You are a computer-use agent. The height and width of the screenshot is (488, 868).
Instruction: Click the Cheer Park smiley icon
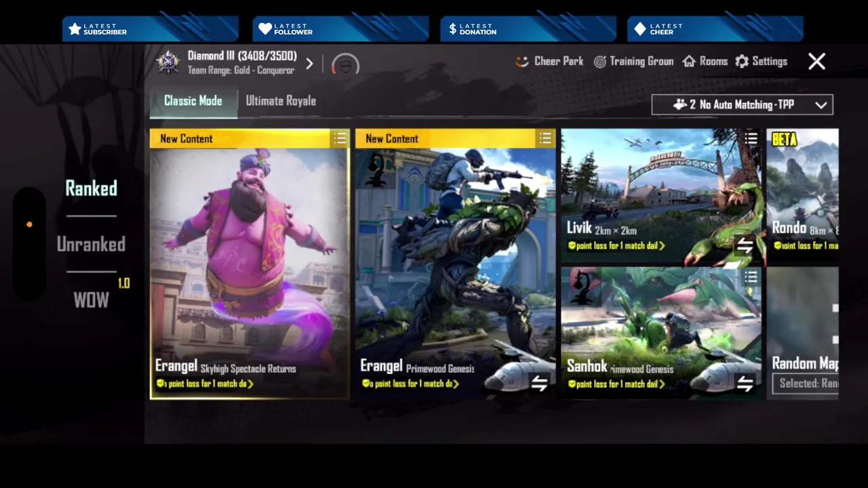(x=521, y=62)
